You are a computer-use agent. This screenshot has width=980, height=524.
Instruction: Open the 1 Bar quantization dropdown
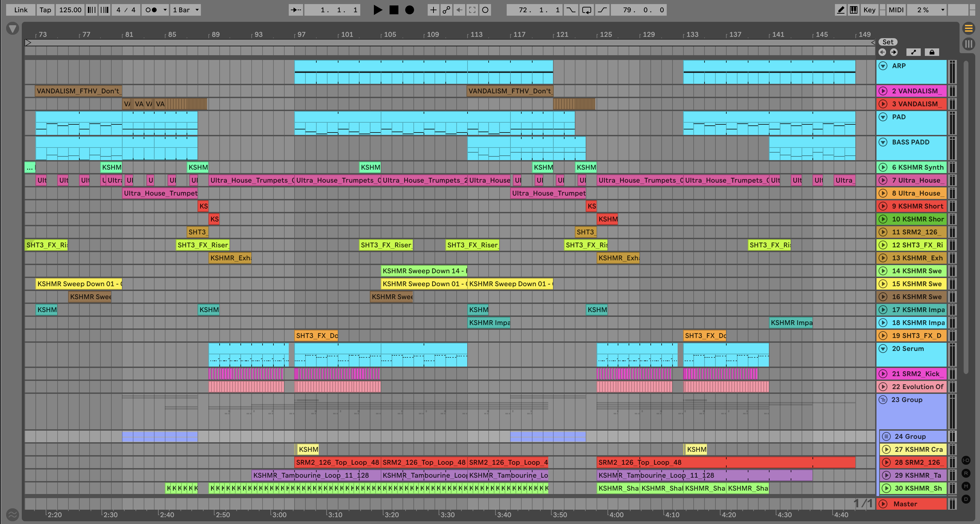pyautogui.click(x=186, y=10)
